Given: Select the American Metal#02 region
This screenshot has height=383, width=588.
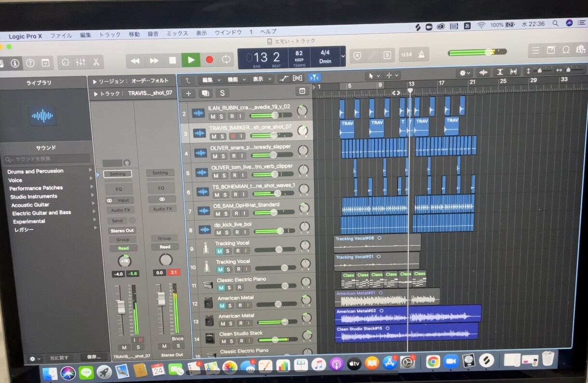Looking at the screenshot, I should tap(408, 314).
